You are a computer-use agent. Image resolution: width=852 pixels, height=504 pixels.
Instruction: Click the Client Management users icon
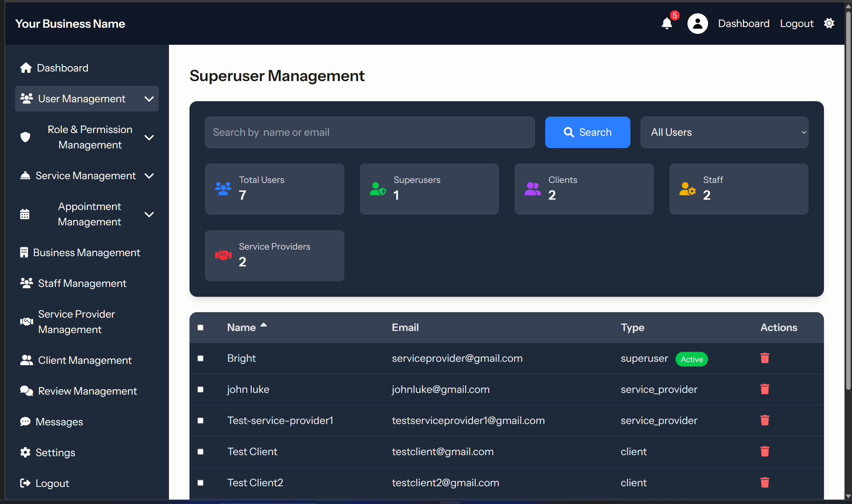click(27, 360)
